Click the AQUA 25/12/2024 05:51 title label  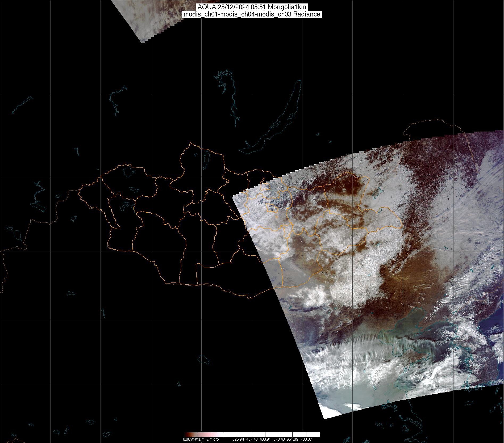[x=252, y=7]
